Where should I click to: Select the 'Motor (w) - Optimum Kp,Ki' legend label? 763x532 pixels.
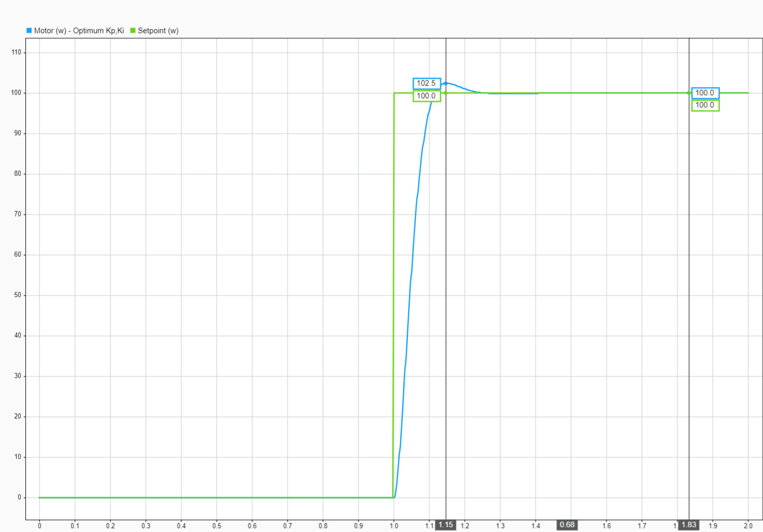click(x=79, y=31)
